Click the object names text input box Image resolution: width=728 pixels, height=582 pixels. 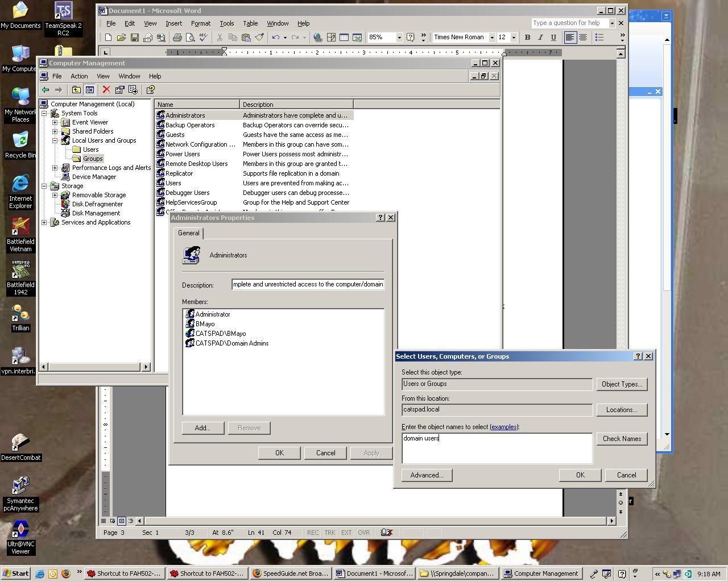click(497, 448)
